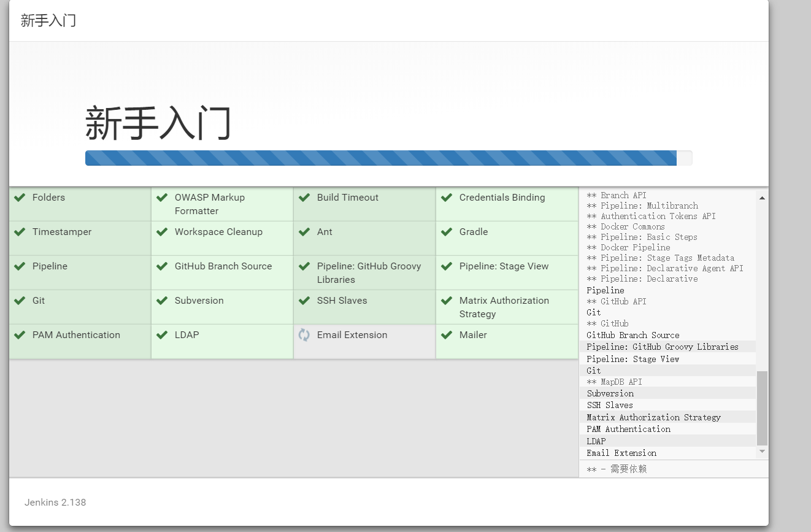Screen dimensions: 811x532
Task: Click the spinning install icon for Email Extension
Action: (304, 335)
